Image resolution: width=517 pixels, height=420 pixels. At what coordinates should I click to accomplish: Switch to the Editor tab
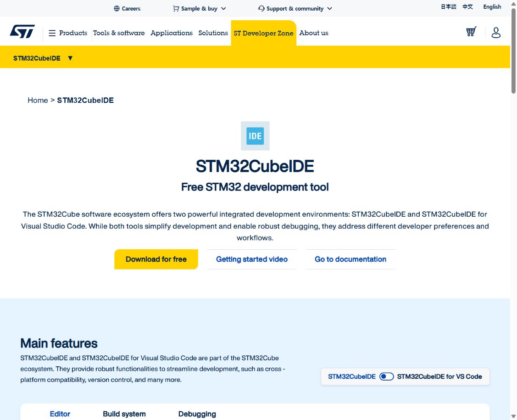[x=60, y=414]
